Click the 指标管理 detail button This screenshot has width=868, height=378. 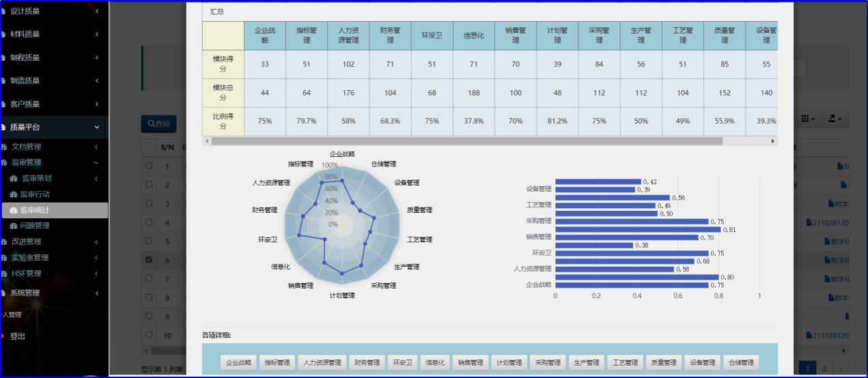pyautogui.click(x=277, y=363)
